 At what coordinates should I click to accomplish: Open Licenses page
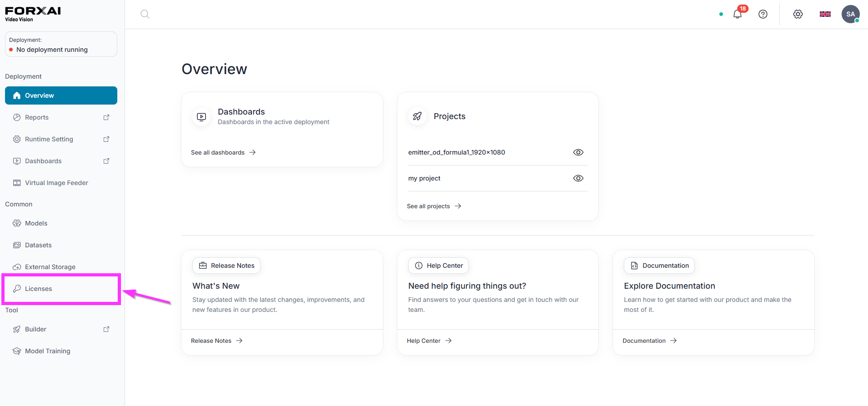pyautogui.click(x=61, y=289)
